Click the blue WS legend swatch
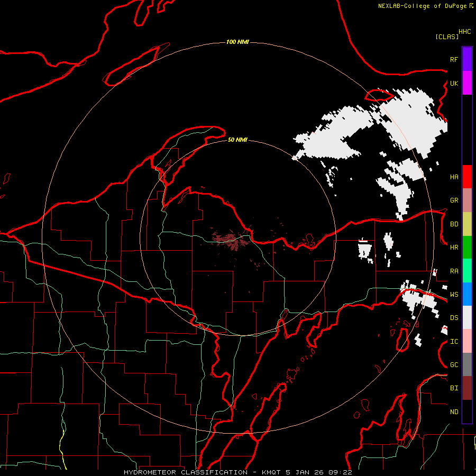The image size is (476, 476). click(x=467, y=294)
